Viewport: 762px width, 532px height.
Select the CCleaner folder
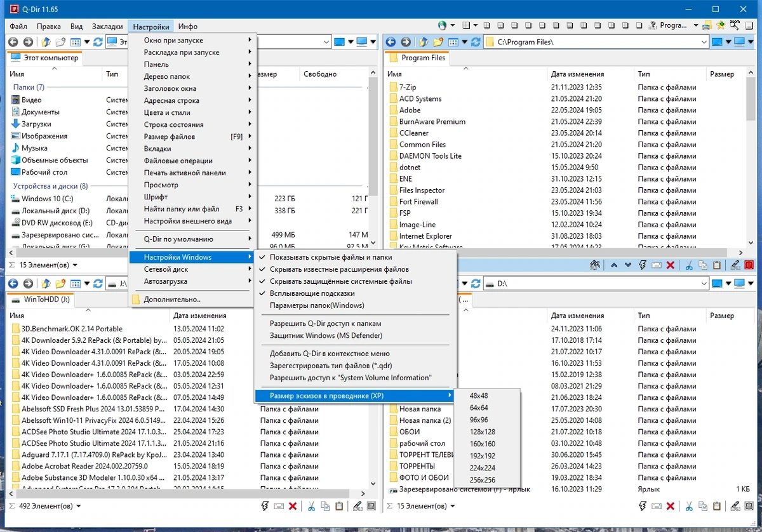414,133
